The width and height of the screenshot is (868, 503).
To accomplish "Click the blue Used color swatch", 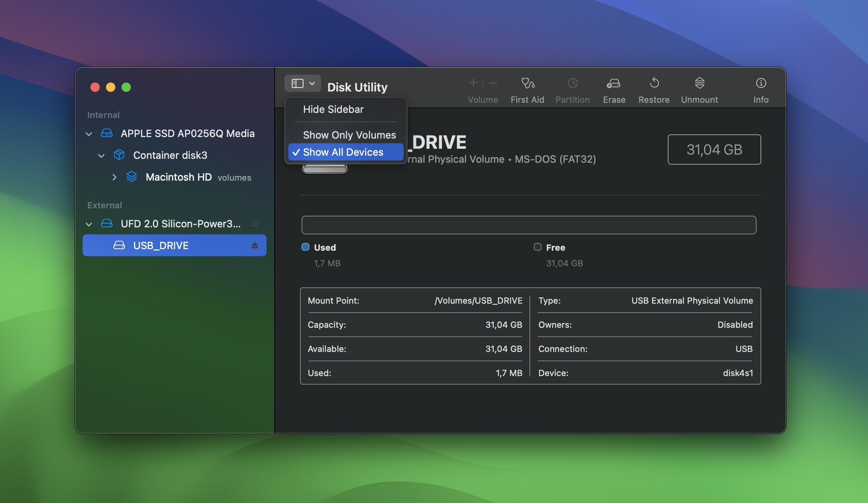I will coord(305,247).
